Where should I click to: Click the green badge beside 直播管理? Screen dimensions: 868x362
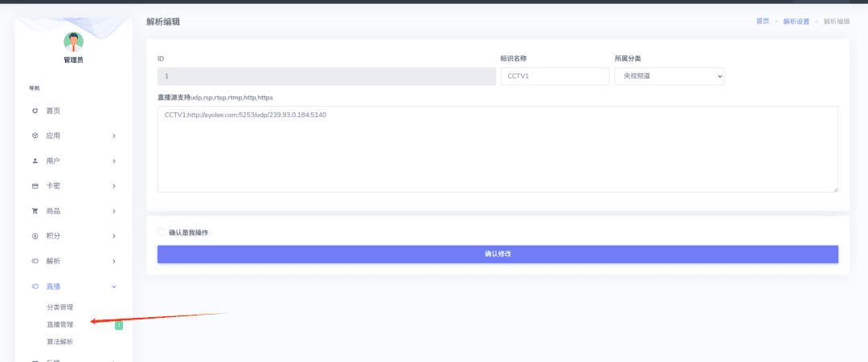[x=118, y=326]
